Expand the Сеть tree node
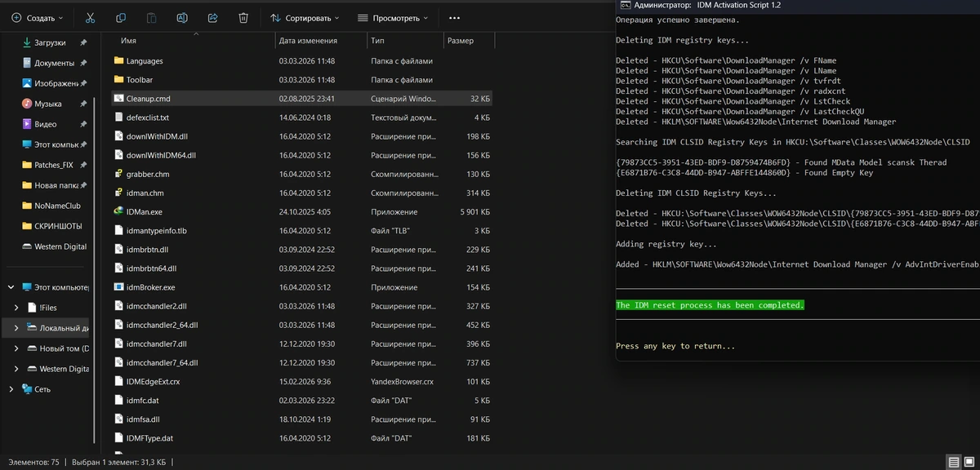 click(11, 389)
